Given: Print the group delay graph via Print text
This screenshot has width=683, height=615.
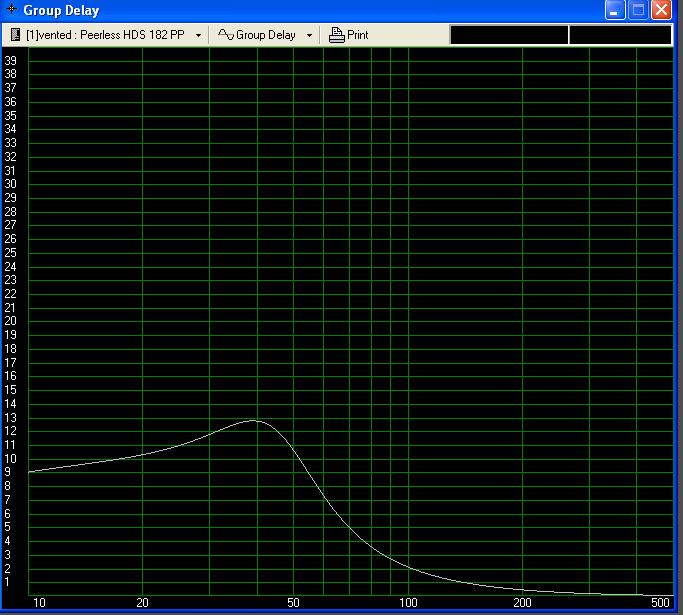Looking at the screenshot, I should click(x=358, y=34).
